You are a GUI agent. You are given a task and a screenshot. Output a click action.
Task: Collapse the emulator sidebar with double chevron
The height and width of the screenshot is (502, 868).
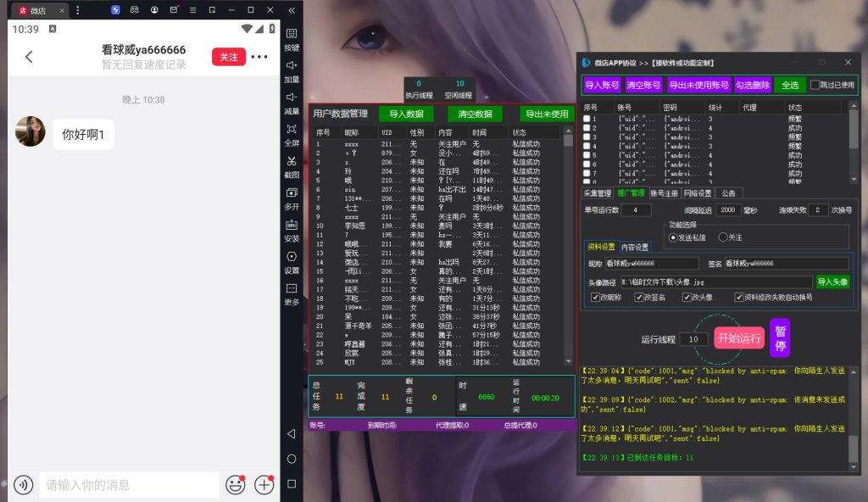(x=292, y=10)
